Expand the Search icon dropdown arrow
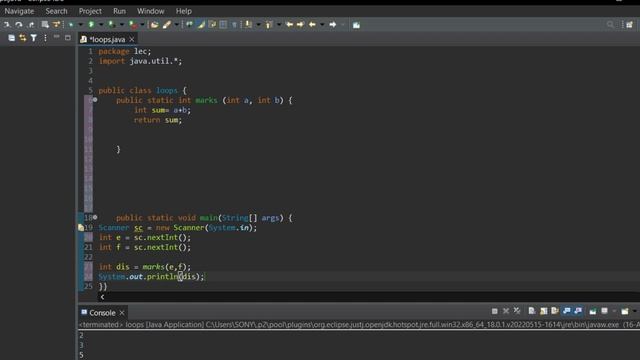Screen dimensions: 640x360 pyautogui.click(x=176, y=25)
